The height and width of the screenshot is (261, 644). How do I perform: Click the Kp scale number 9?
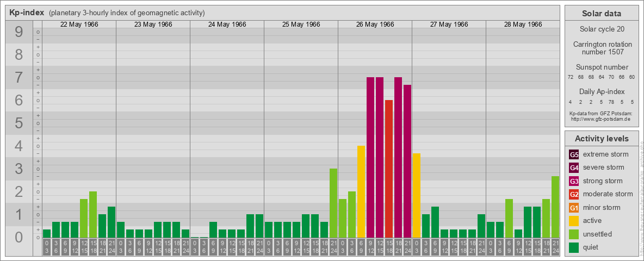pos(19,32)
